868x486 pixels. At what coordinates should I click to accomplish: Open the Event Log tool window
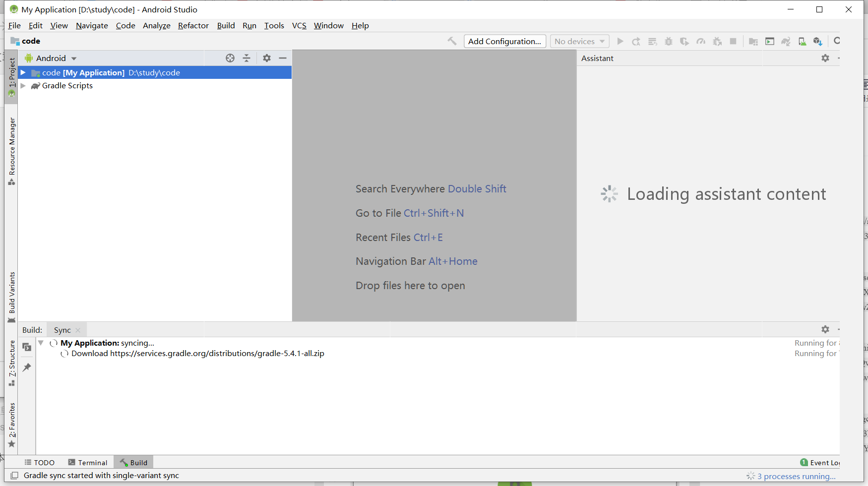point(820,462)
